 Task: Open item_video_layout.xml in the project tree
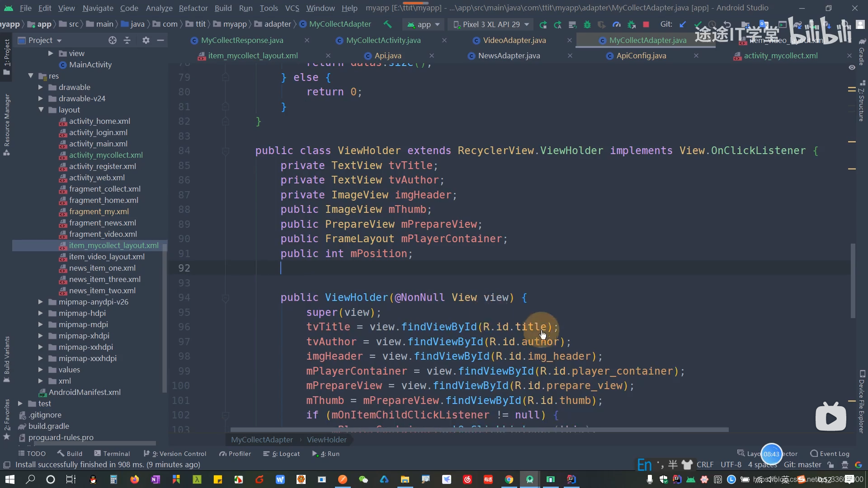pos(107,257)
